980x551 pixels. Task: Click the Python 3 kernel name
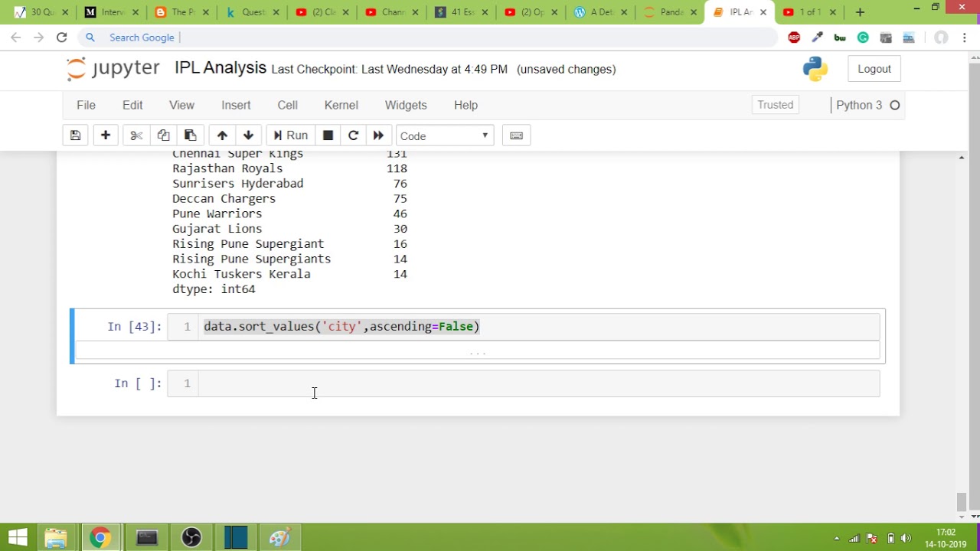[x=859, y=105]
